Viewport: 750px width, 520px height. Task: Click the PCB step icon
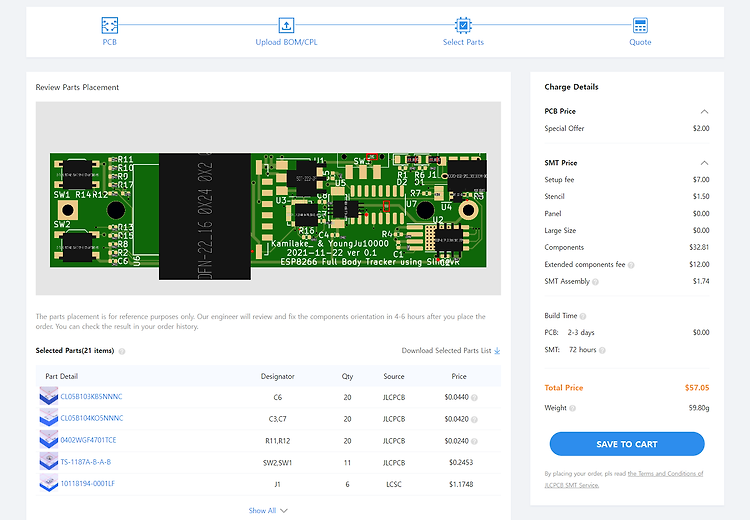pos(110,25)
